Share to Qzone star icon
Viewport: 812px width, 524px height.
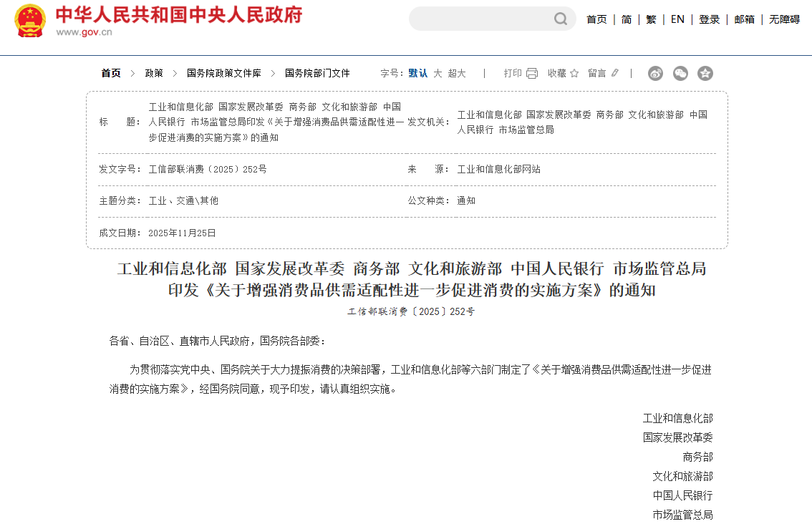(x=705, y=73)
